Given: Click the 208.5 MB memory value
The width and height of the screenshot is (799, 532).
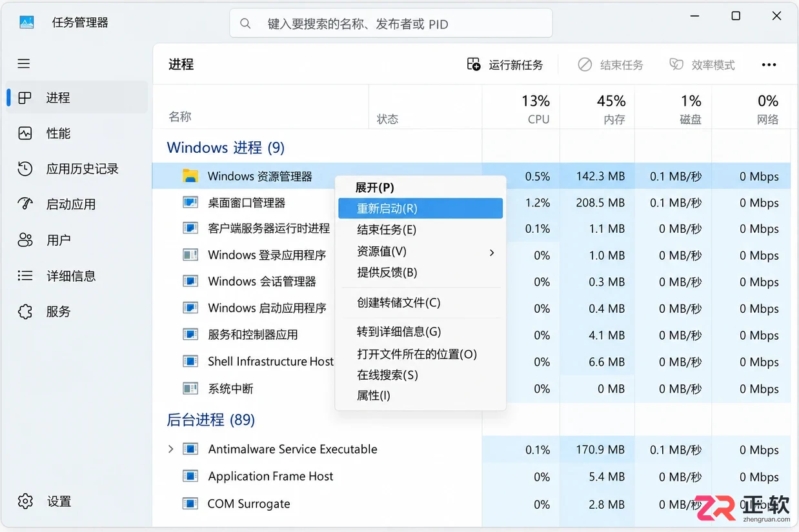Looking at the screenshot, I should 600,202.
